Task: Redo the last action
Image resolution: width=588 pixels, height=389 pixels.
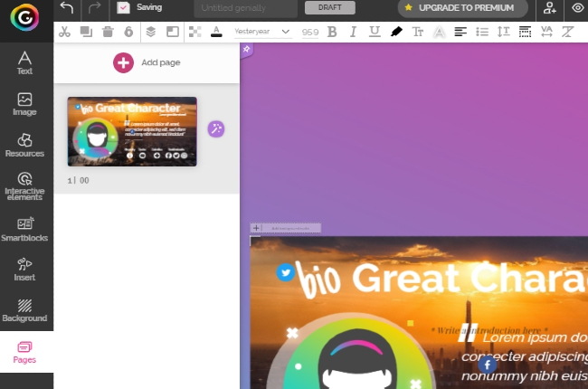Action: [x=94, y=7]
